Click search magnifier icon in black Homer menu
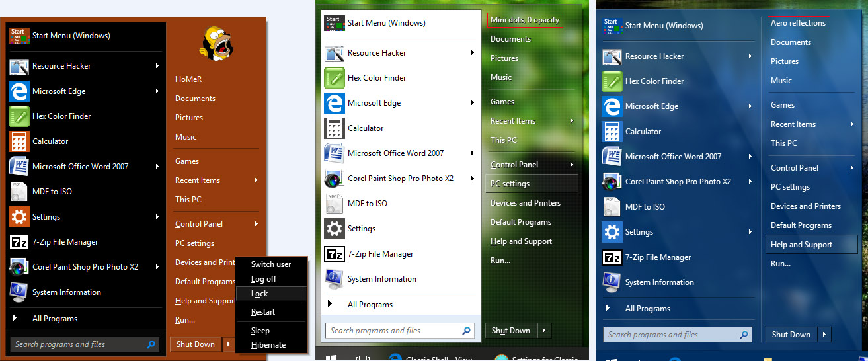Screen dimensions: 868x361 pos(151,344)
